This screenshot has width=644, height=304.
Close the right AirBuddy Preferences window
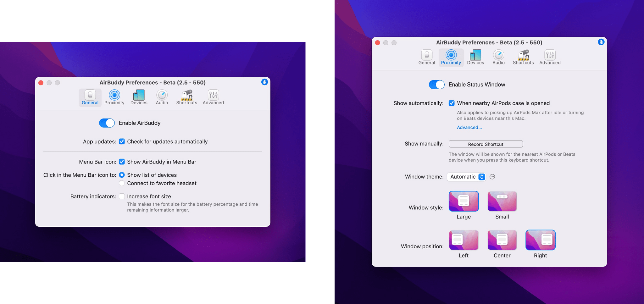(x=378, y=43)
